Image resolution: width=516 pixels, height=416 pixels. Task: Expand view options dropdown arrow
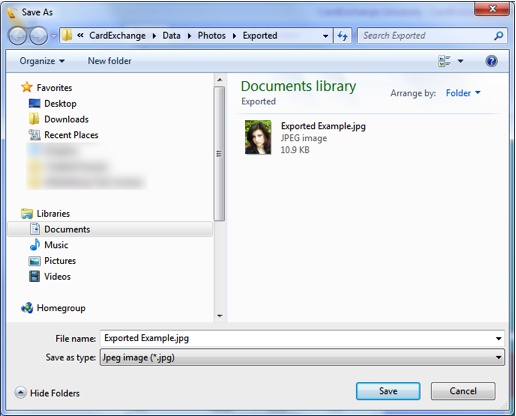pyautogui.click(x=460, y=61)
